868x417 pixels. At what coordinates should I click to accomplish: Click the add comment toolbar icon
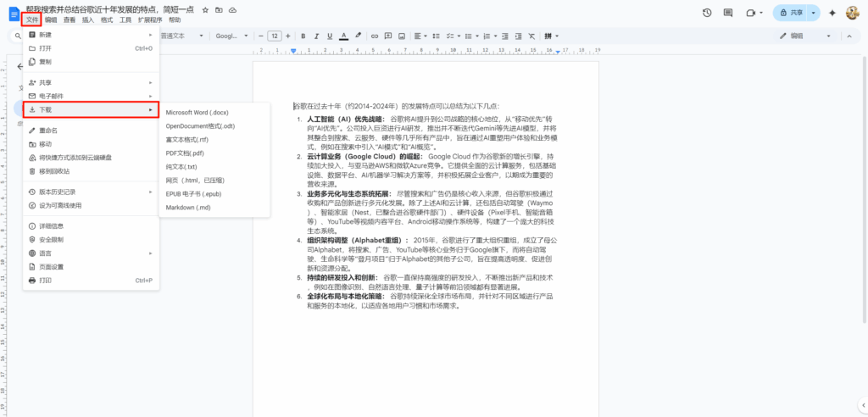[x=388, y=36]
